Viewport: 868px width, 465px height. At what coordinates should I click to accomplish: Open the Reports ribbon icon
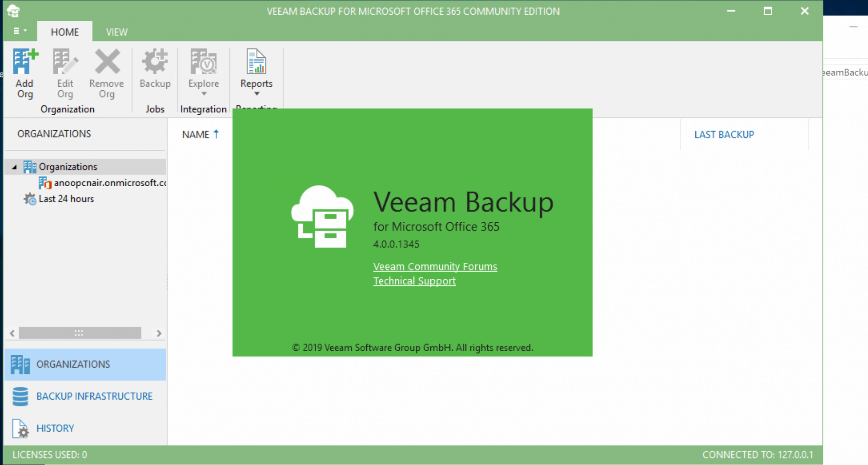256,61
